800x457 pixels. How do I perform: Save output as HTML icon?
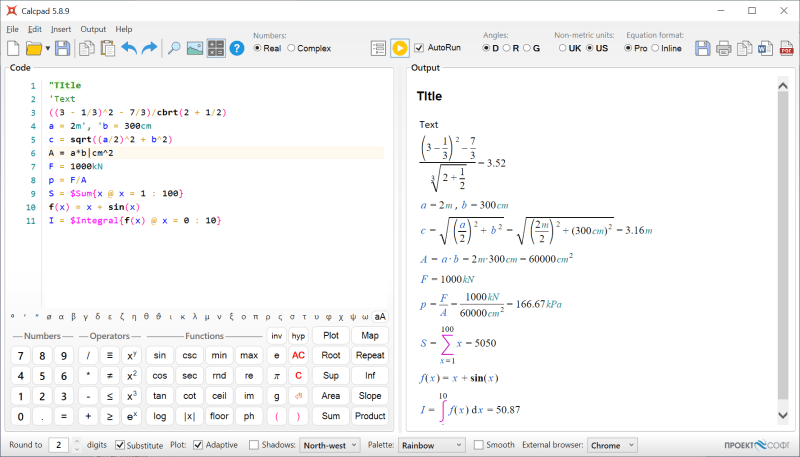point(703,48)
